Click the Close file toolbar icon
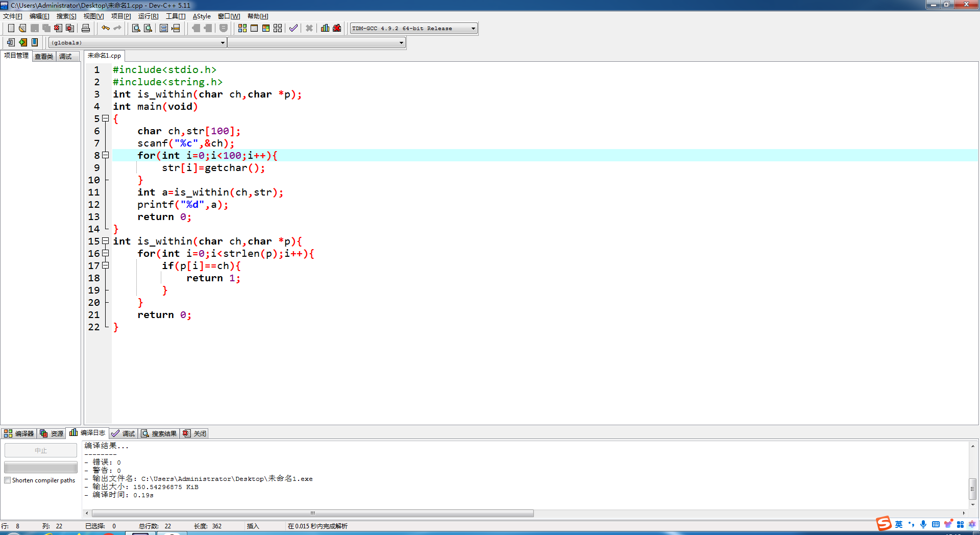This screenshot has width=980, height=535. pos(58,28)
